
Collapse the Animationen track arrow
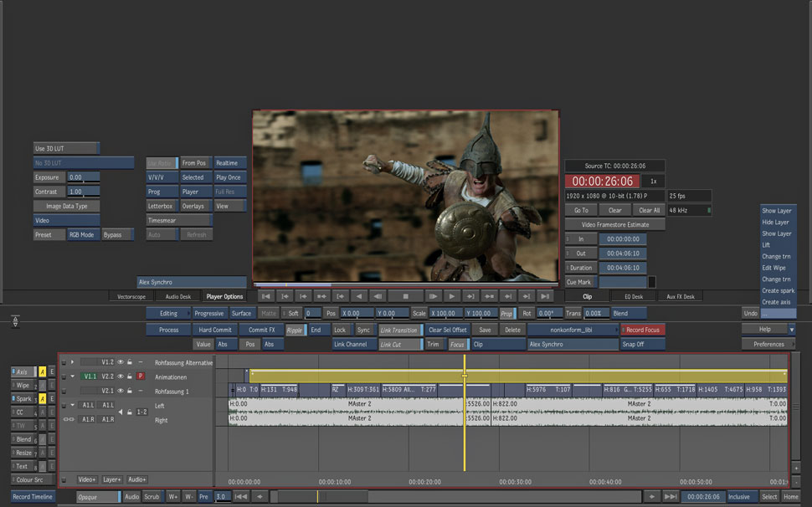pos(73,376)
